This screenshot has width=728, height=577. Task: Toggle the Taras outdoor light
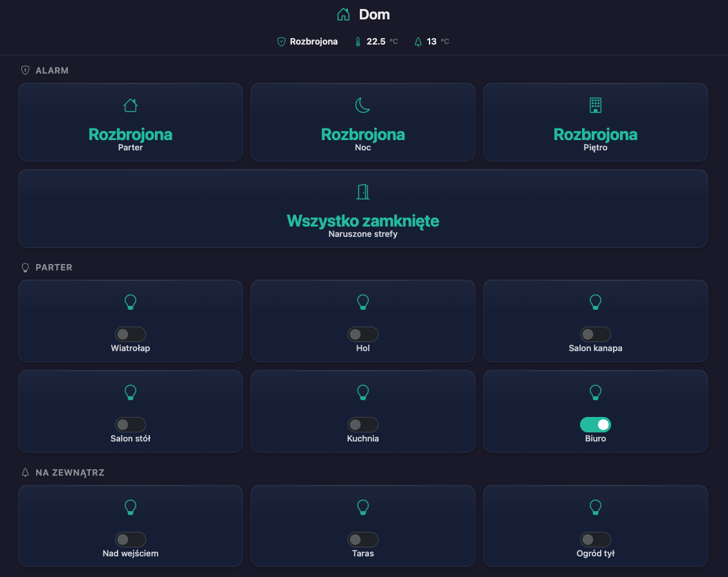(362, 540)
